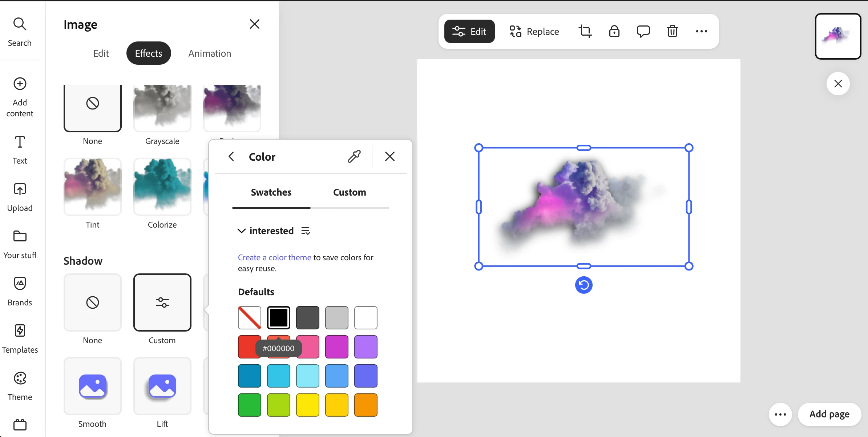
Task: Click the crop icon in the toolbar
Action: 585,31
